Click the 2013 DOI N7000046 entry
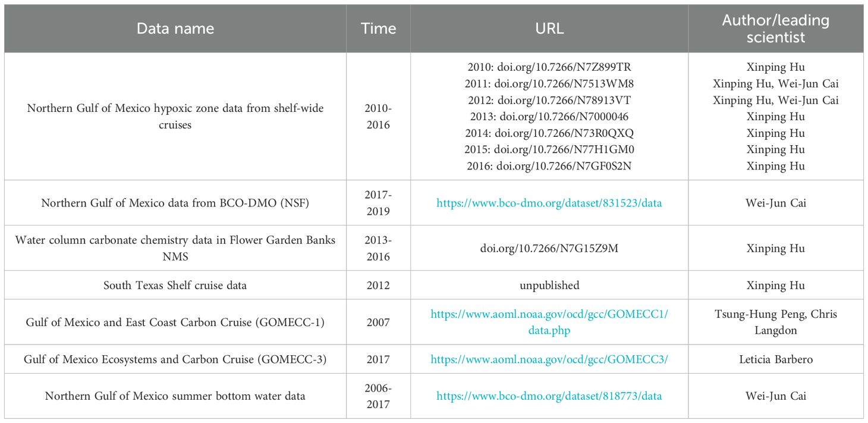Screen dimensions: 868x423 point(549,117)
